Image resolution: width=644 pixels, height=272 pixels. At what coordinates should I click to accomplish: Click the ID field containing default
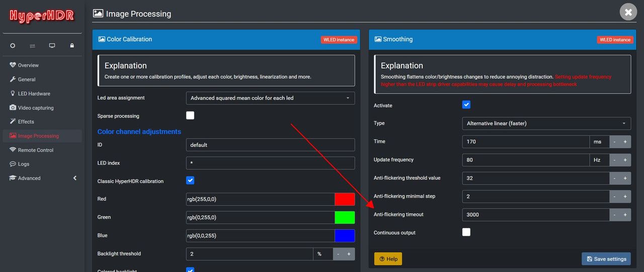tap(270, 145)
